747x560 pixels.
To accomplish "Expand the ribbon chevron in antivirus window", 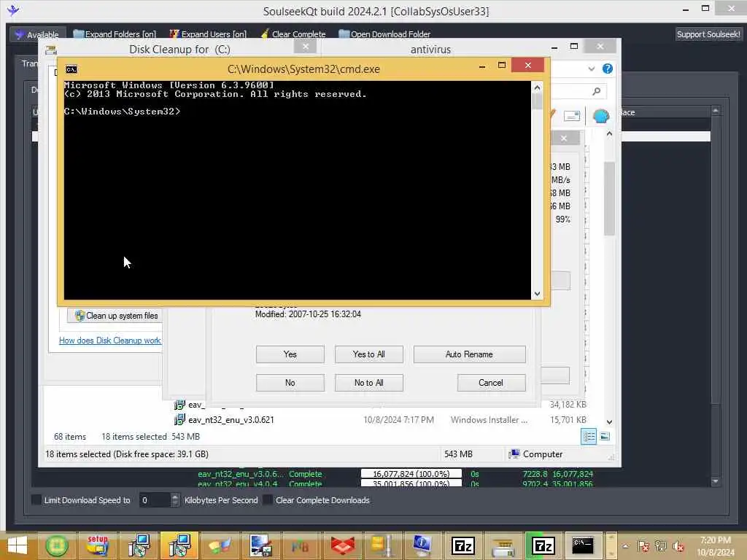I will point(591,69).
